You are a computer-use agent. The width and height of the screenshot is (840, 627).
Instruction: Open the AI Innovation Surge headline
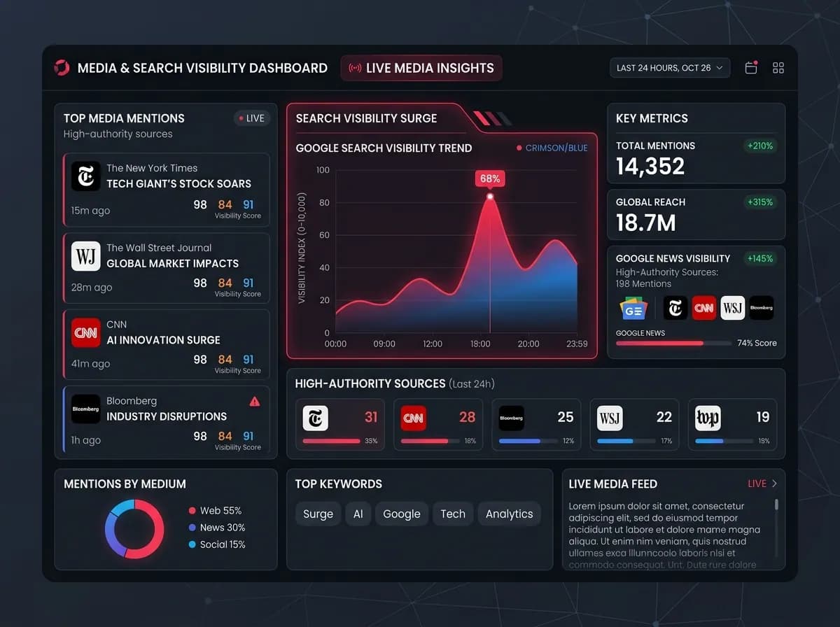tap(163, 340)
